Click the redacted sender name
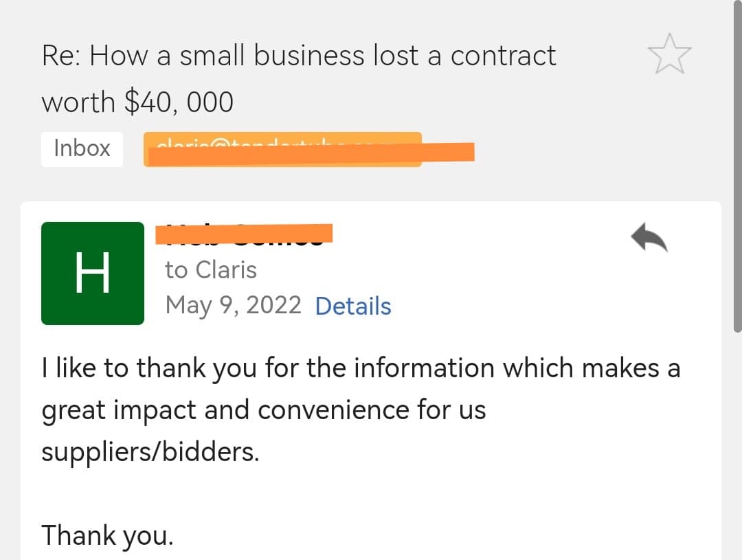 244,234
